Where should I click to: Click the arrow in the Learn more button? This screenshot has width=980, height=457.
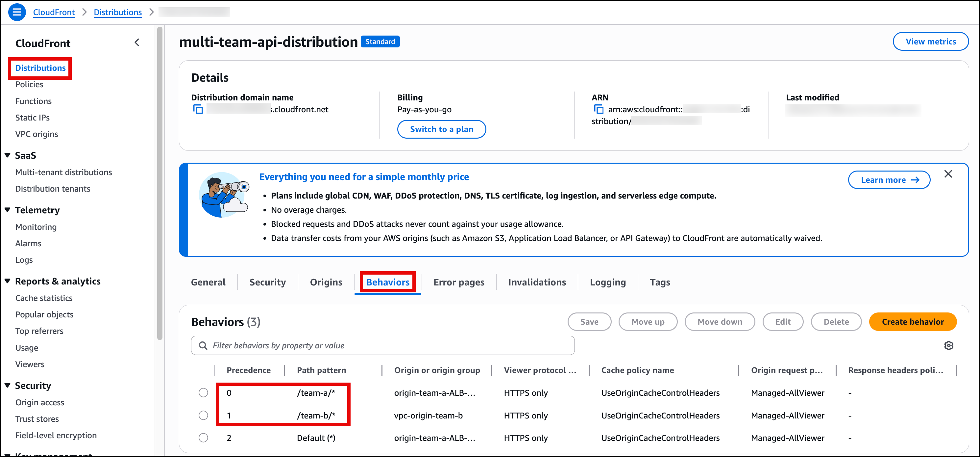(x=915, y=180)
